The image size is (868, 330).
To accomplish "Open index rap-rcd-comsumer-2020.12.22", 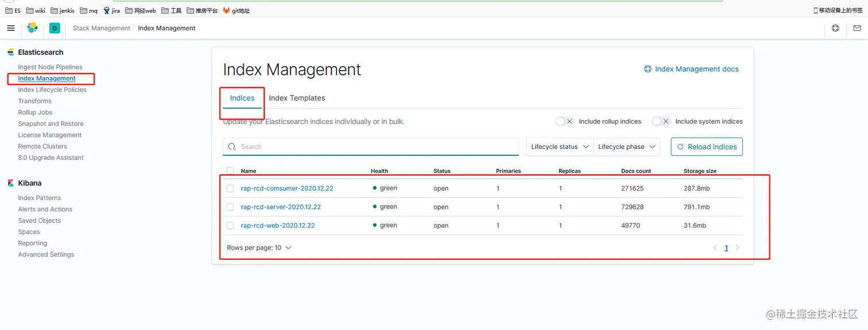I will coord(287,188).
